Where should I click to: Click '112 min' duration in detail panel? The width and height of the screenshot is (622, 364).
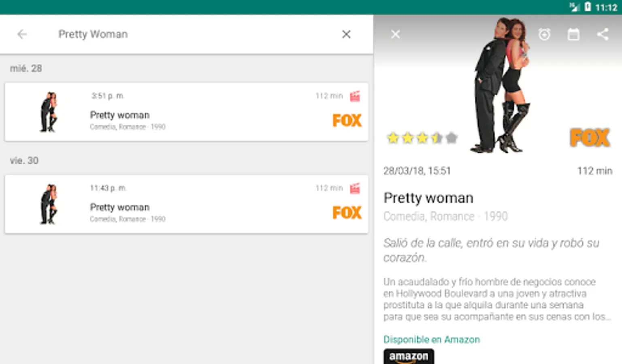(595, 171)
